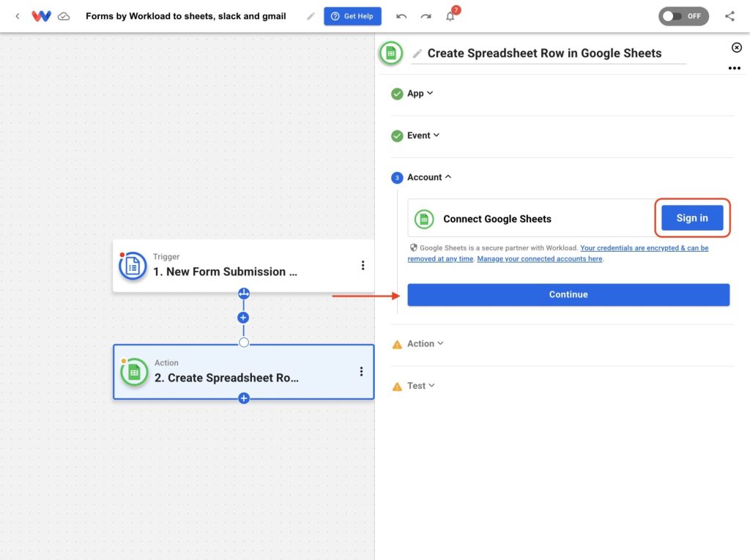Click the warning icon beside Action
Image resolution: width=750 pixels, height=560 pixels.
(397, 344)
